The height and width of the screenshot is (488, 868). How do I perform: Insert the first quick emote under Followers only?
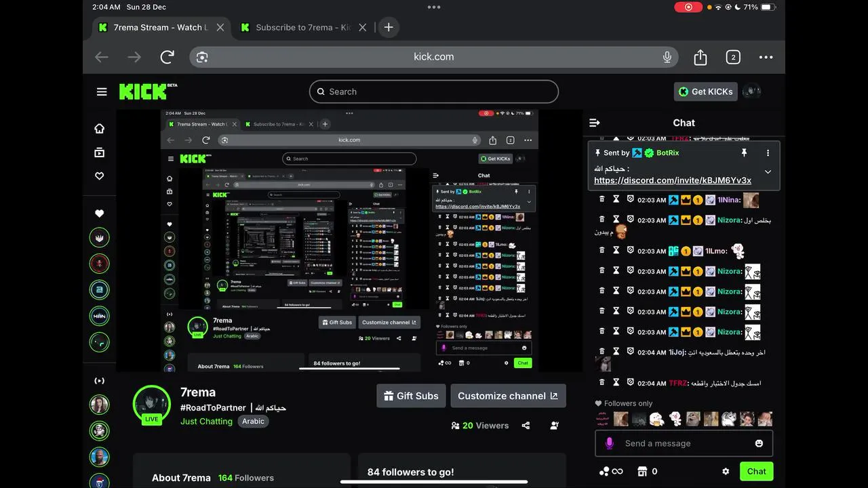click(602, 419)
